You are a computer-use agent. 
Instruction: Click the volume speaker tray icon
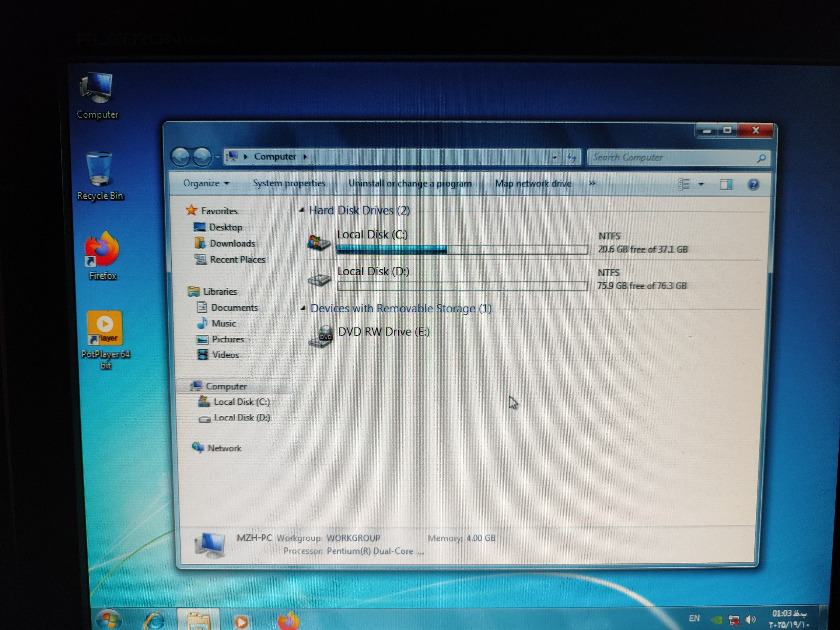pyautogui.click(x=750, y=620)
